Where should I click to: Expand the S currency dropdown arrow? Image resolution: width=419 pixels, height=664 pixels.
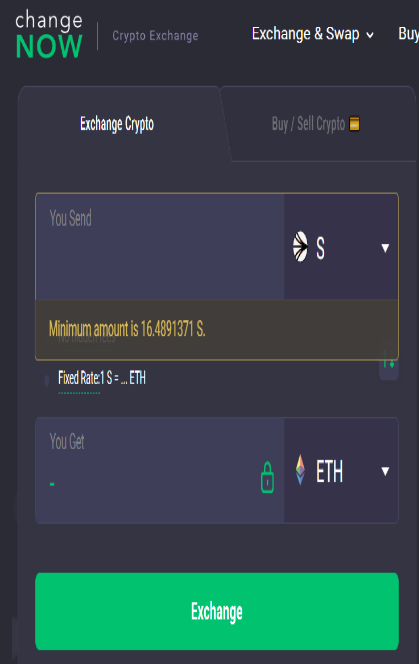pyautogui.click(x=385, y=248)
